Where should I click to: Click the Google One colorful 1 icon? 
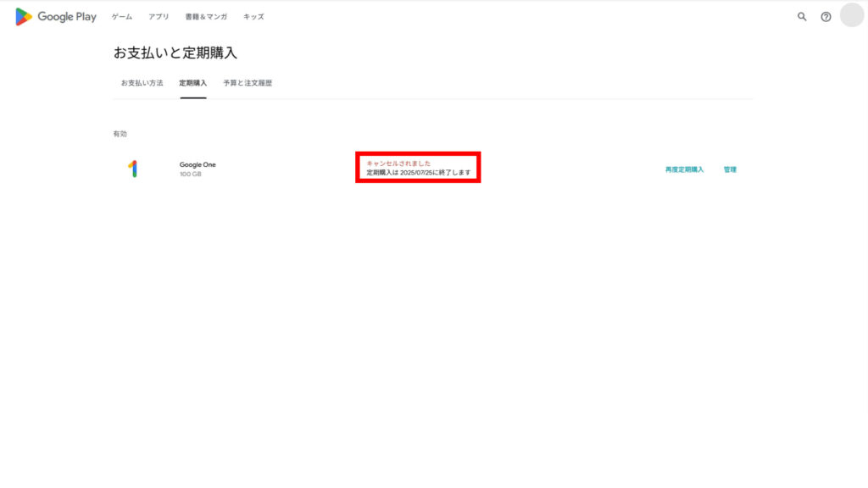click(133, 169)
